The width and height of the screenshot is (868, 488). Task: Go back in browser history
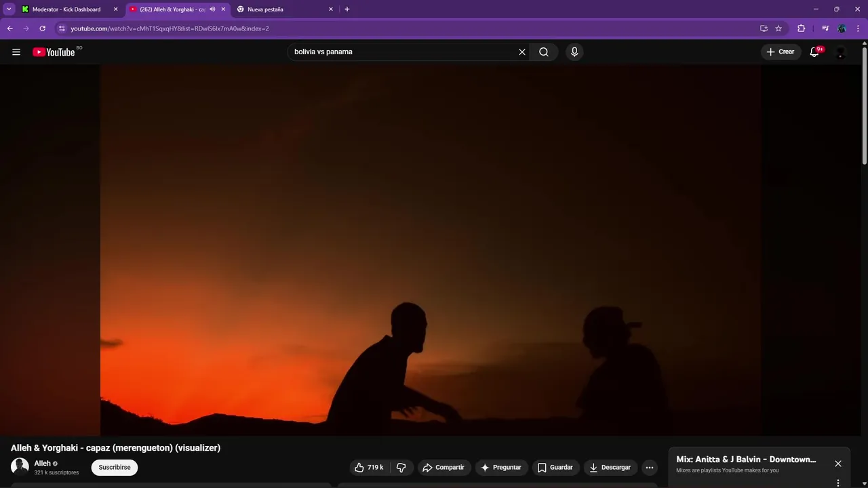coord(10,28)
